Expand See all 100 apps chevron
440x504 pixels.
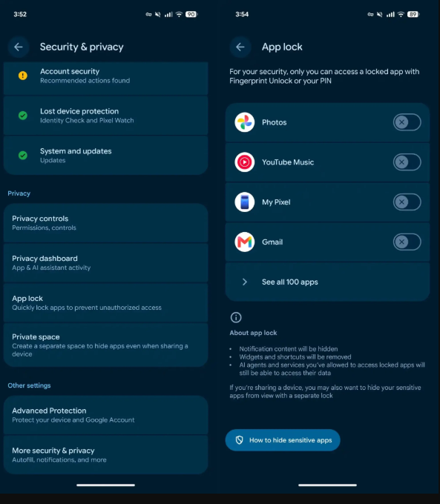click(245, 282)
